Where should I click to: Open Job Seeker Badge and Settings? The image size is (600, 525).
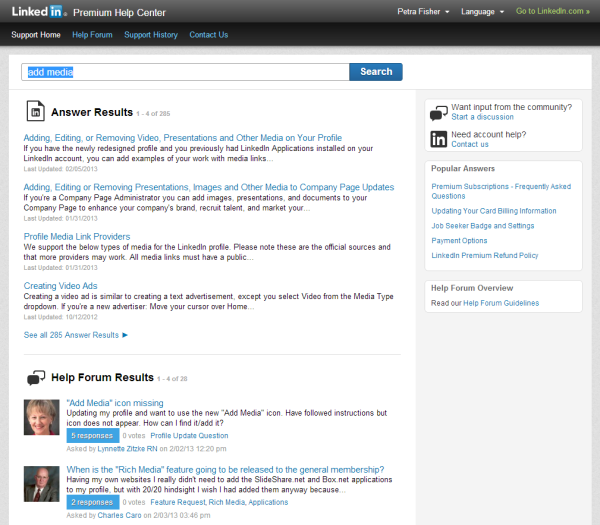click(483, 226)
